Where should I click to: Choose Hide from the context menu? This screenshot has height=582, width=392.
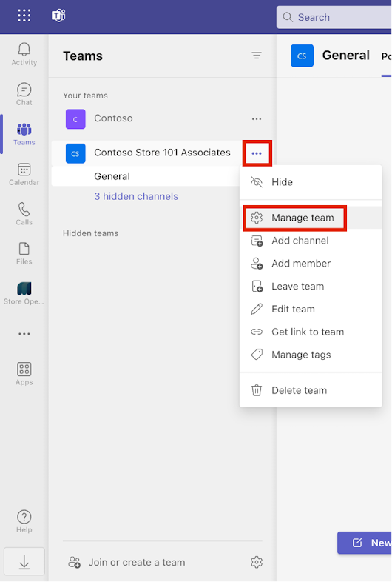coord(311,182)
